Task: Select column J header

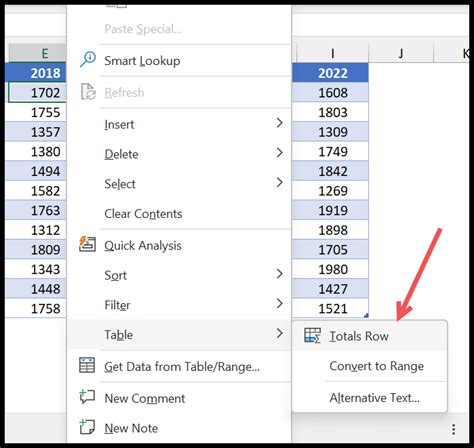Action: [401, 53]
